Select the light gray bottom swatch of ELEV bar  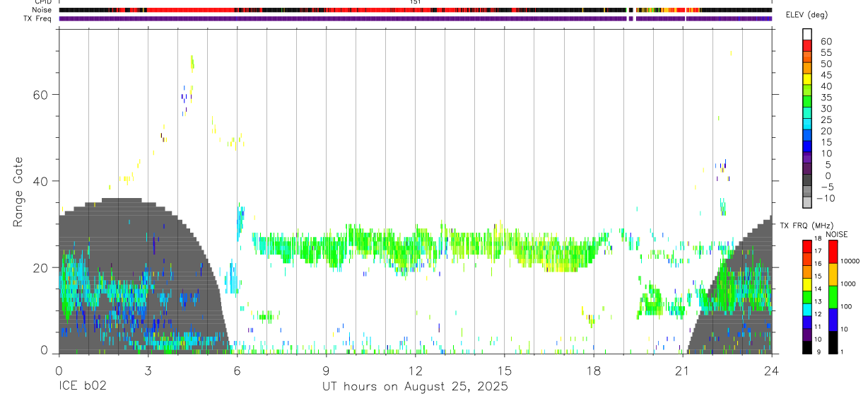[807, 202]
